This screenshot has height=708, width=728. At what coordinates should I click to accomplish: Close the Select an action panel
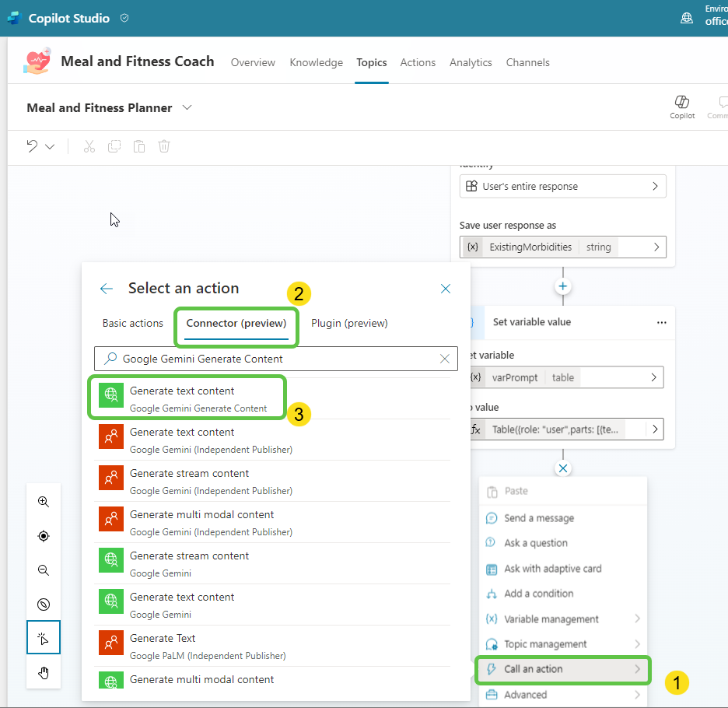click(446, 289)
